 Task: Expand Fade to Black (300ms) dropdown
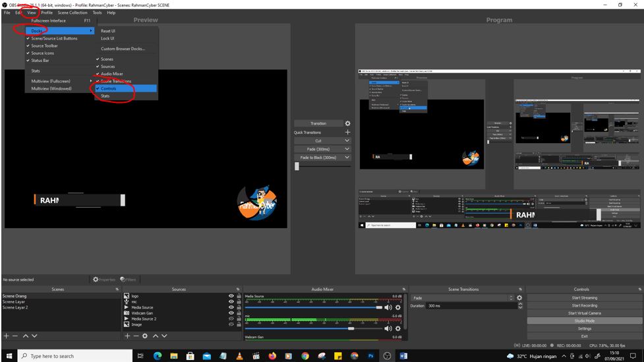coord(347,158)
